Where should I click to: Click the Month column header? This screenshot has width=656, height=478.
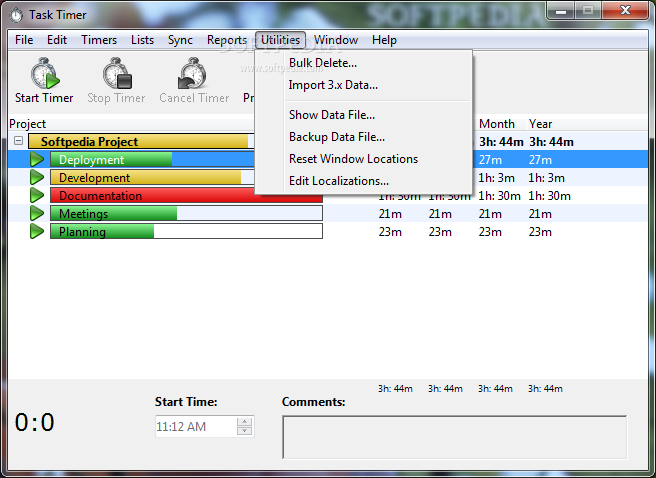coord(497,124)
